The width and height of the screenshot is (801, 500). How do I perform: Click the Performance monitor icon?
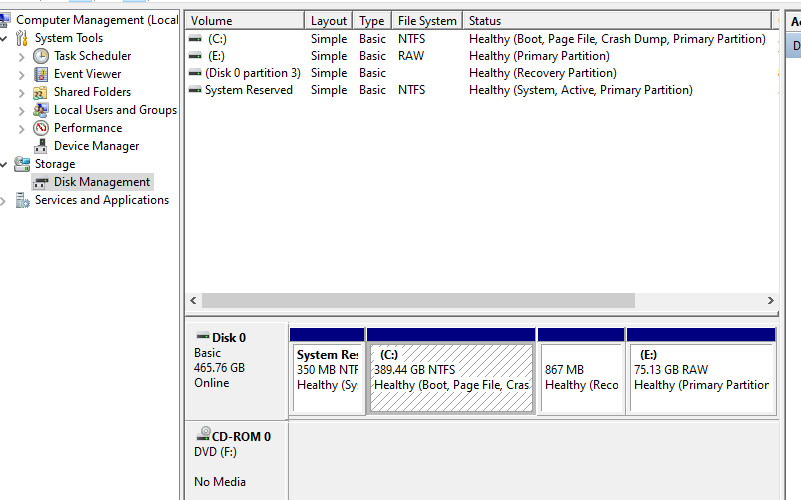point(41,128)
